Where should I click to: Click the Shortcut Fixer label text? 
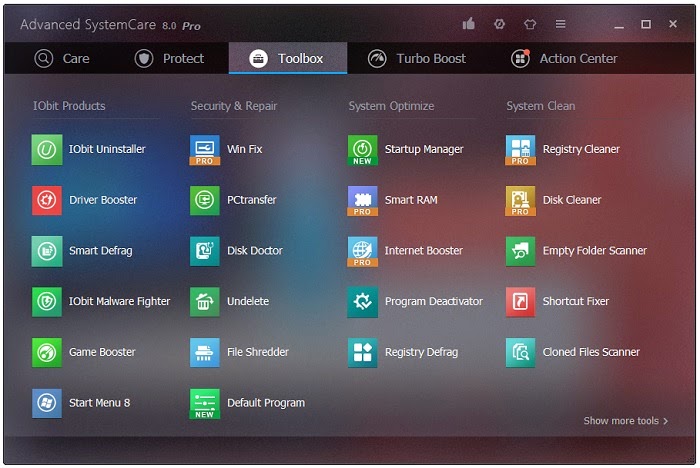click(576, 301)
